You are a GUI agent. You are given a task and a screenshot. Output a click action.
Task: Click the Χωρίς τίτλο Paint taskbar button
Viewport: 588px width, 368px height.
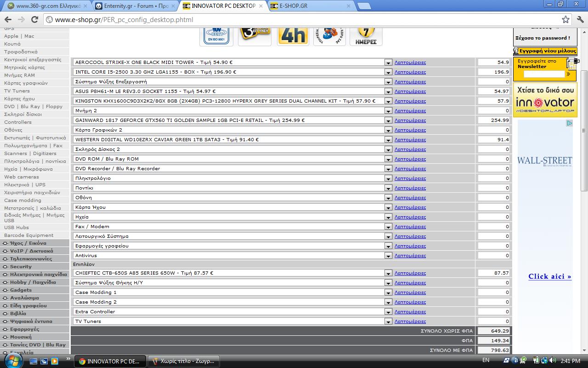tap(184, 361)
